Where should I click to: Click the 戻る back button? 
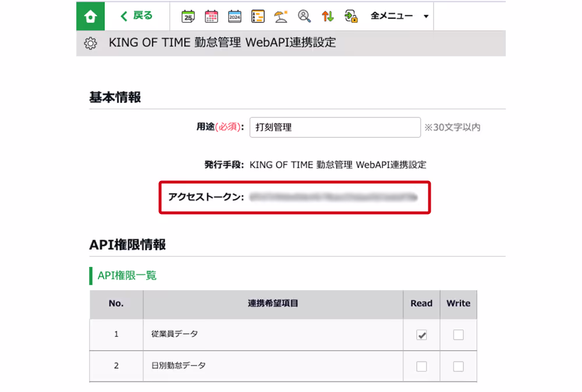pyautogui.click(x=137, y=16)
